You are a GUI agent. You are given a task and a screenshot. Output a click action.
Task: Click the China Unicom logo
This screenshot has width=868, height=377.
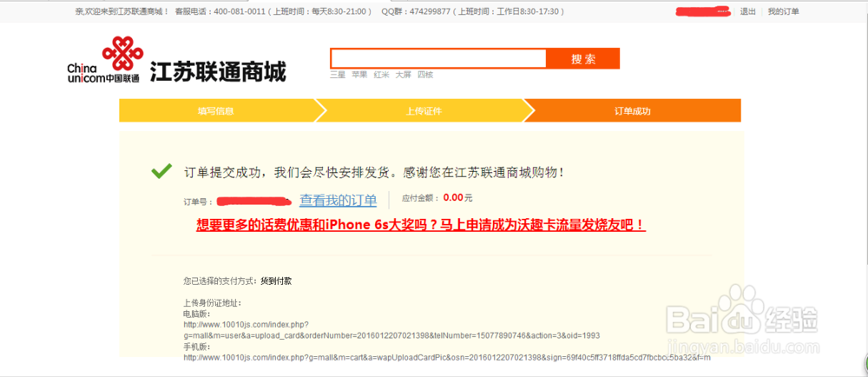point(103,60)
